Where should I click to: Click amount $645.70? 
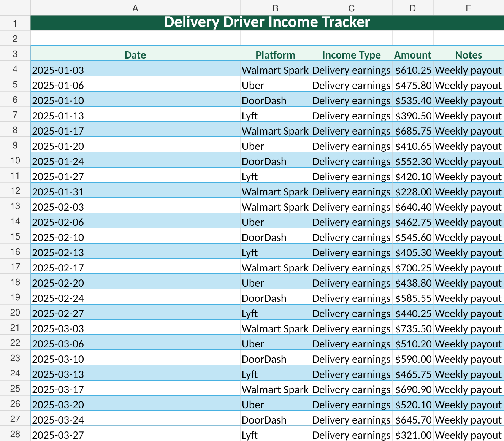pos(413,419)
